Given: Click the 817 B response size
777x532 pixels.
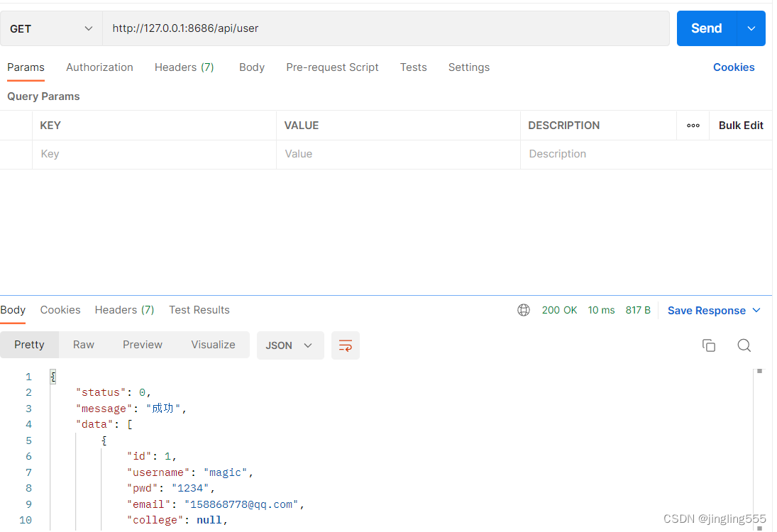Looking at the screenshot, I should click(638, 310).
